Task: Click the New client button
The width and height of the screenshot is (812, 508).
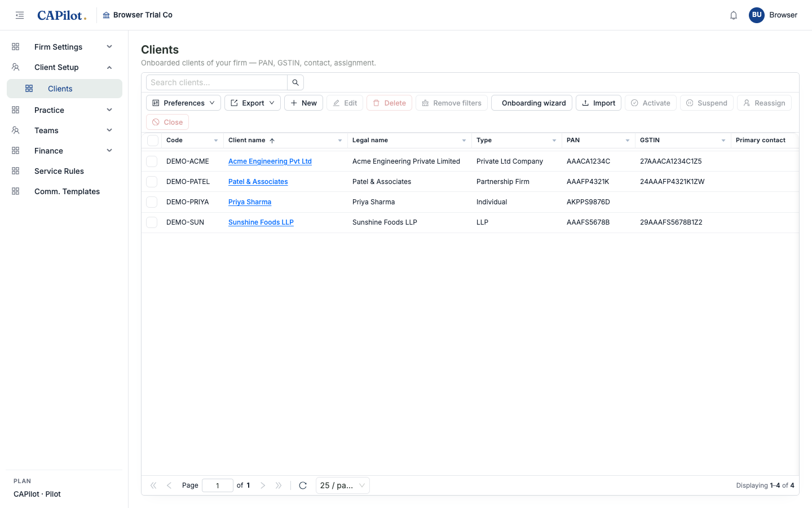Action: point(303,103)
